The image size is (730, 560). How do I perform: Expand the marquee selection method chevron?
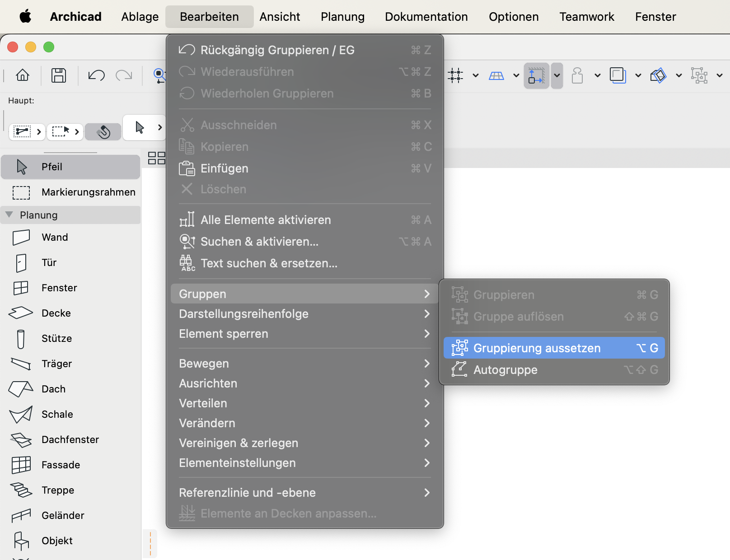pos(77,131)
